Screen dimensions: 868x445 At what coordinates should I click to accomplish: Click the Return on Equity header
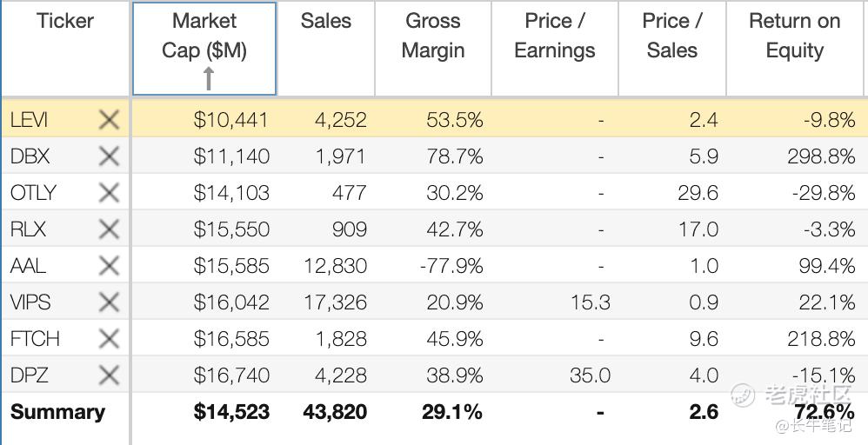(x=794, y=36)
